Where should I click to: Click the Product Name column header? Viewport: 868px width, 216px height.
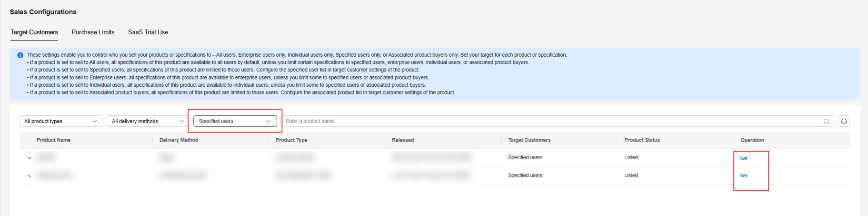click(x=53, y=140)
